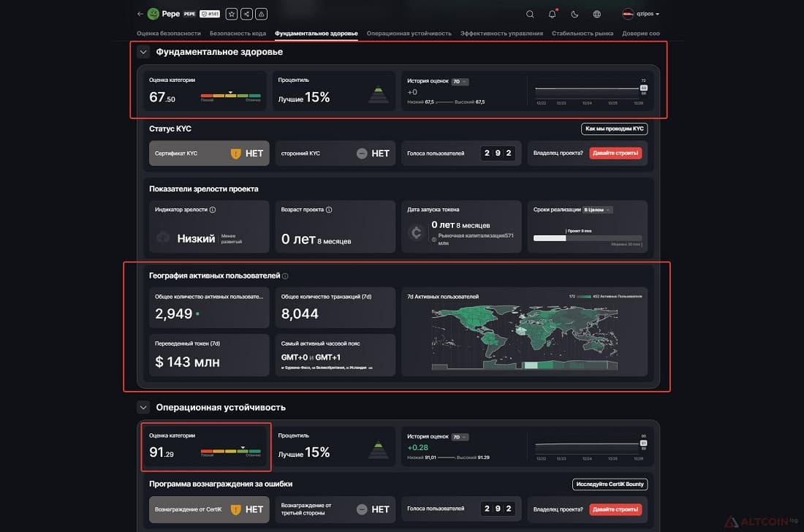Viewport: 804px width, 532px height.
Task: Open 7D dropdown in Операционная устойчивость history
Action: [x=460, y=437]
